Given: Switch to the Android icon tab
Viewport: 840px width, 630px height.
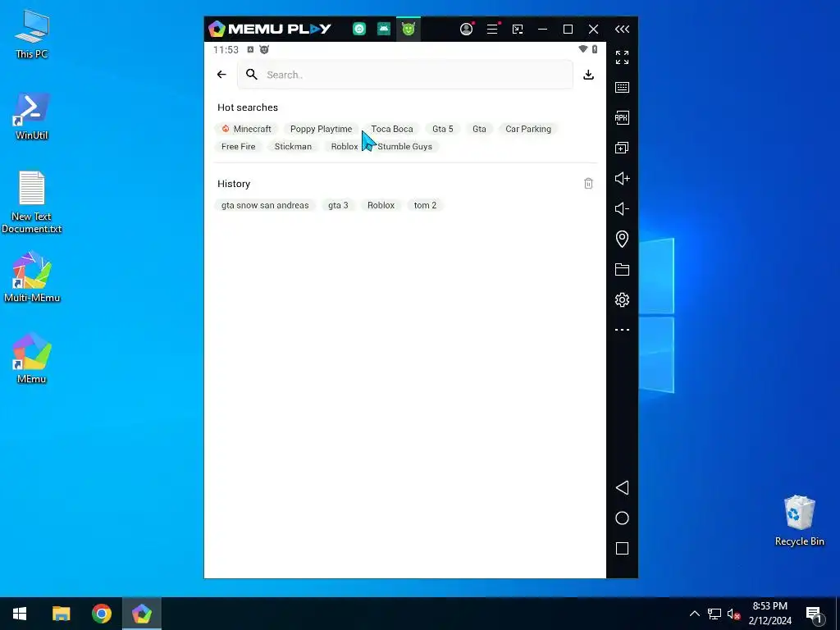Looking at the screenshot, I should (384, 29).
